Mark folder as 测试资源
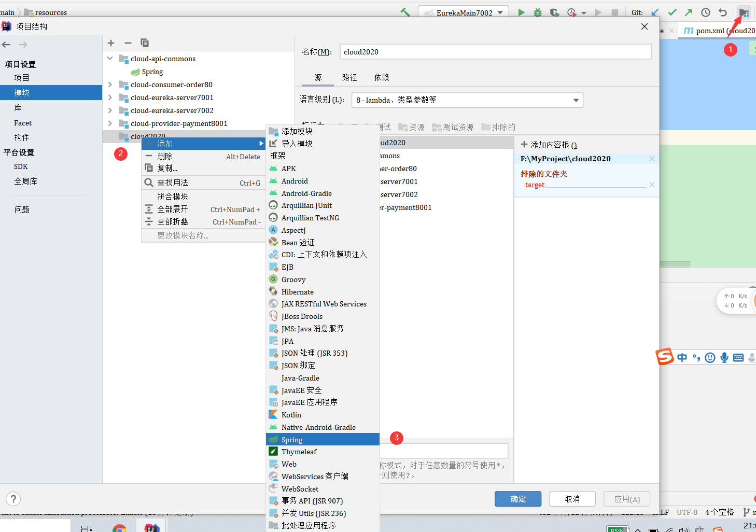The height and width of the screenshot is (532, 756). [453, 127]
